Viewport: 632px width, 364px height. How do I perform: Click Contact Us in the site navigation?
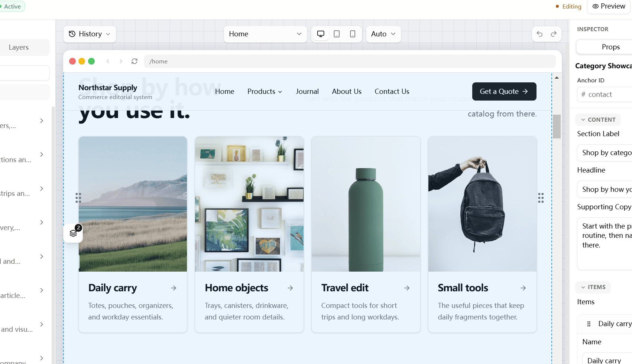pos(392,91)
